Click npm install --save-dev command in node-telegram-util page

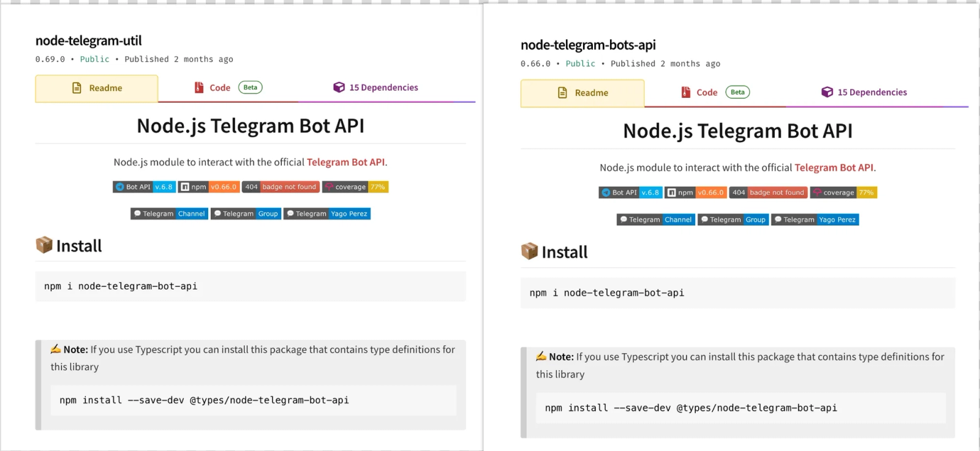pyautogui.click(x=254, y=400)
